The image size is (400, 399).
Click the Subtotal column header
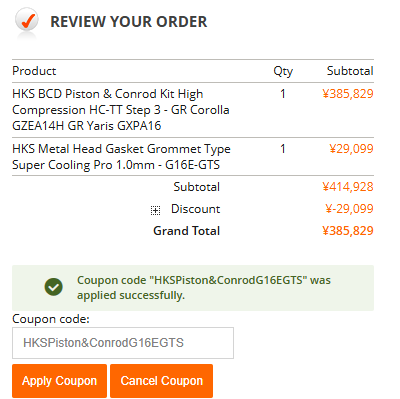350,71
